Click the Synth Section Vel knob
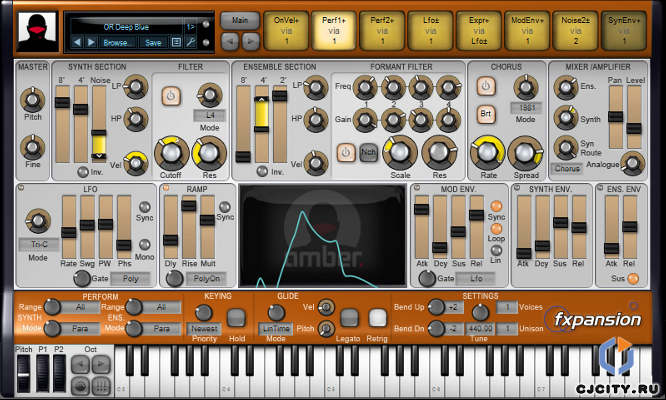 pyautogui.click(x=136, y=163)
